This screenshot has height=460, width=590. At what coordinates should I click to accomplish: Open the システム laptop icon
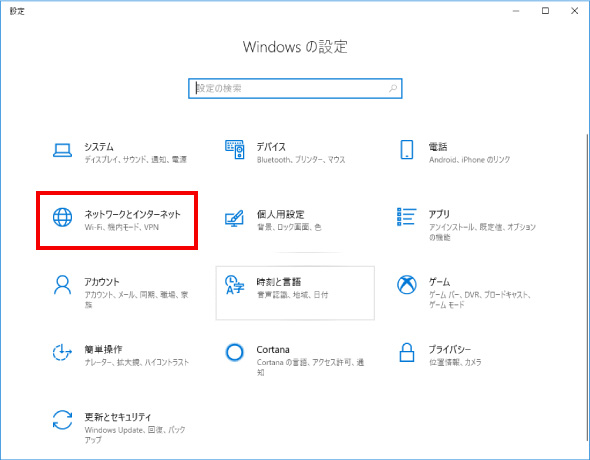62,150
